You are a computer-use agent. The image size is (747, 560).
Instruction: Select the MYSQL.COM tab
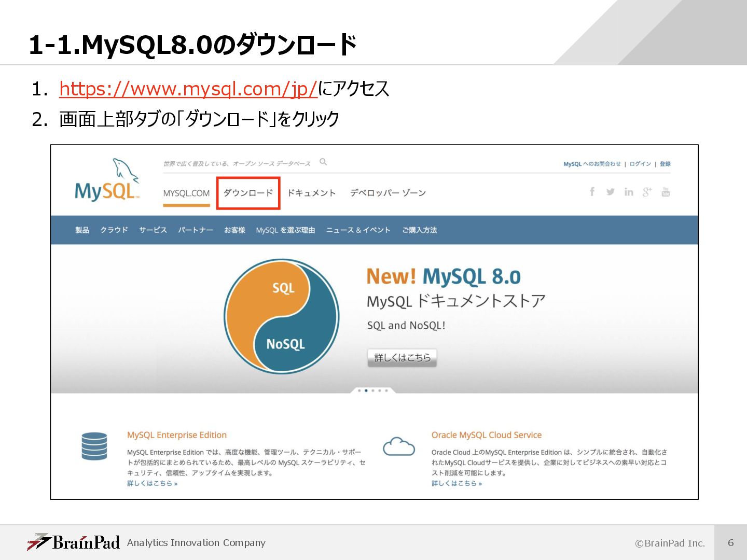186,193
